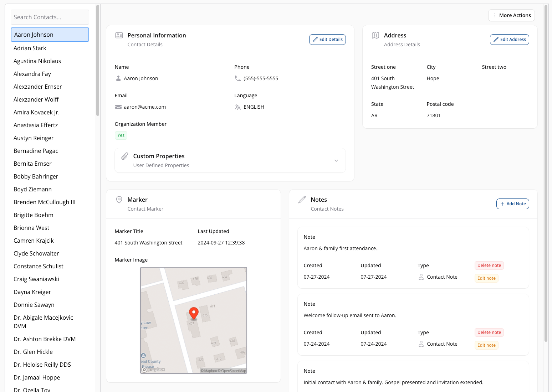This screenshot has width=552, height=392.
Task: Click Edit note on the welcome email note
Action: 486,345
